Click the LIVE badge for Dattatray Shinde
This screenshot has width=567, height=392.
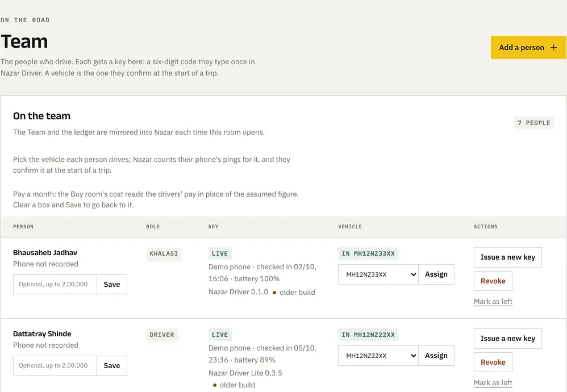(220, 335)
